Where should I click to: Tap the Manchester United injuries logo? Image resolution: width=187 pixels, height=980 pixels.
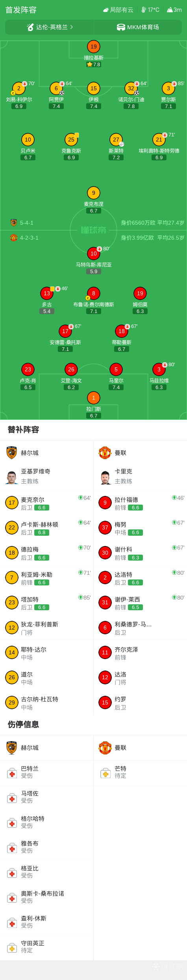[x=105, y=747]
